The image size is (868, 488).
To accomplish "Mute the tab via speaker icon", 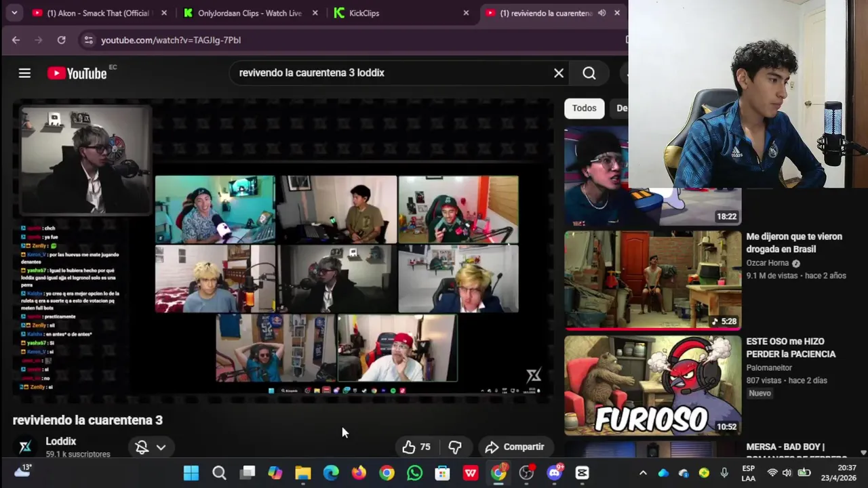I will point(601,13).
